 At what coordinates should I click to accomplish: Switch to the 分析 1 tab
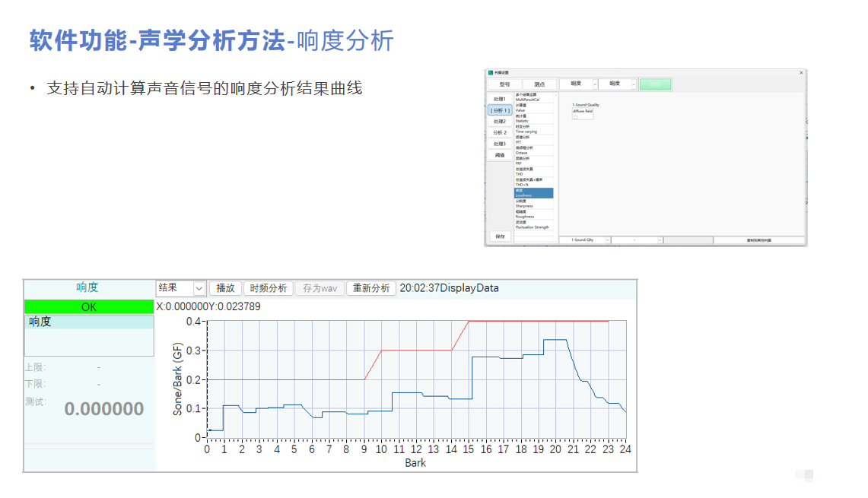[500, 110]
